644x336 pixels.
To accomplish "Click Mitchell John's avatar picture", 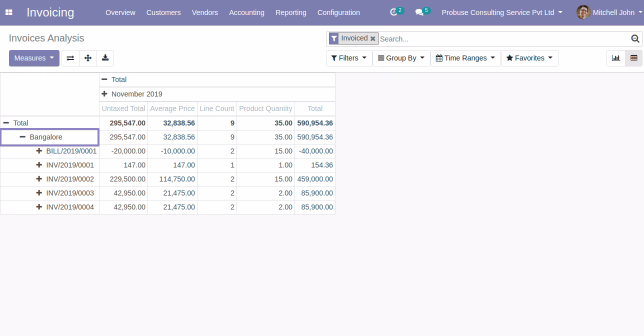I will pyautogui.click(x=583, y=12).
